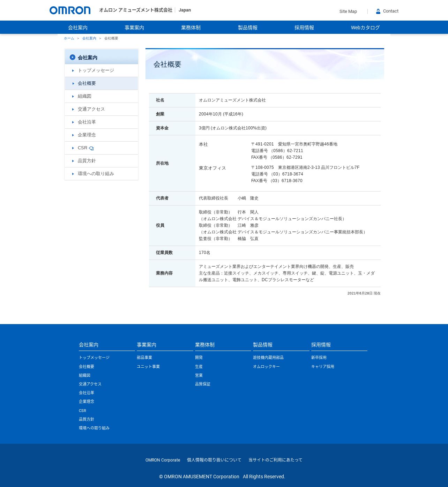Click the update date 2021年6月28日 現在
This screenshot has height=487, width=448.
[364, 293]
